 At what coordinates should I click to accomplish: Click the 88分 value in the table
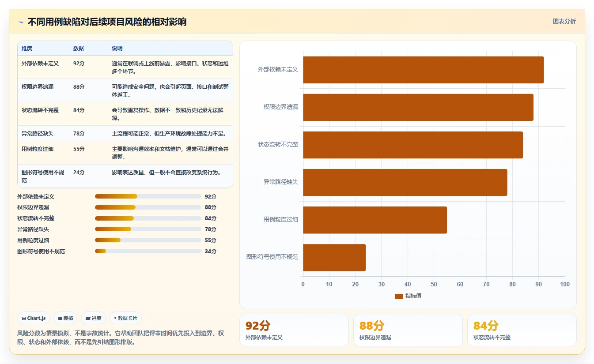click(x=79, y=87)
